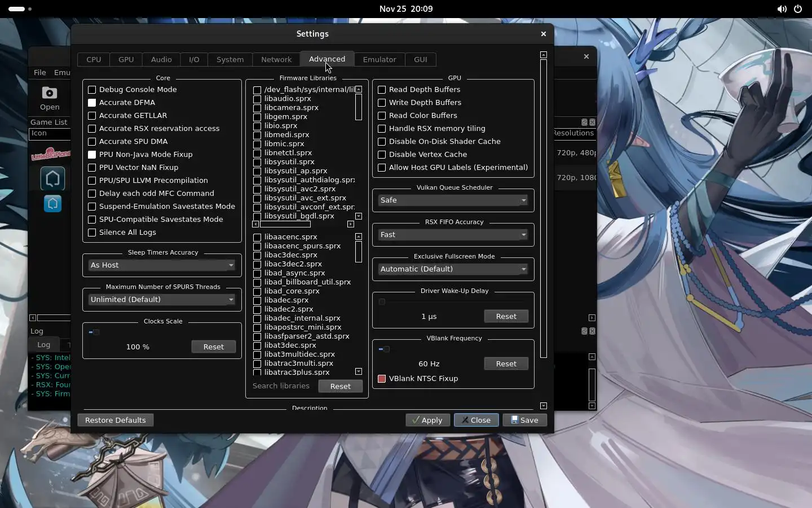Select the dark home-shaped game icon
The width and height of the screenshot is (812, 508).
click(52, 178)
